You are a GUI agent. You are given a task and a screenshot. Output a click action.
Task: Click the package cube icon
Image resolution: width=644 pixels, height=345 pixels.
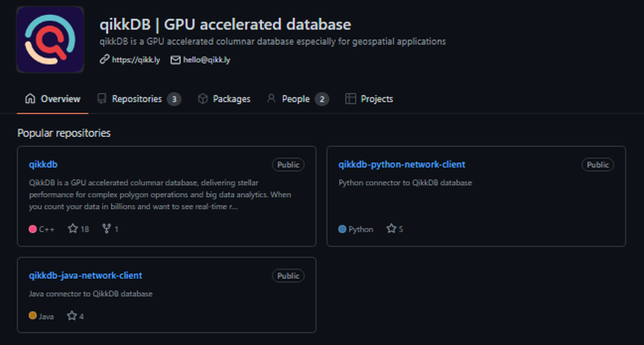tap(202, 98)
